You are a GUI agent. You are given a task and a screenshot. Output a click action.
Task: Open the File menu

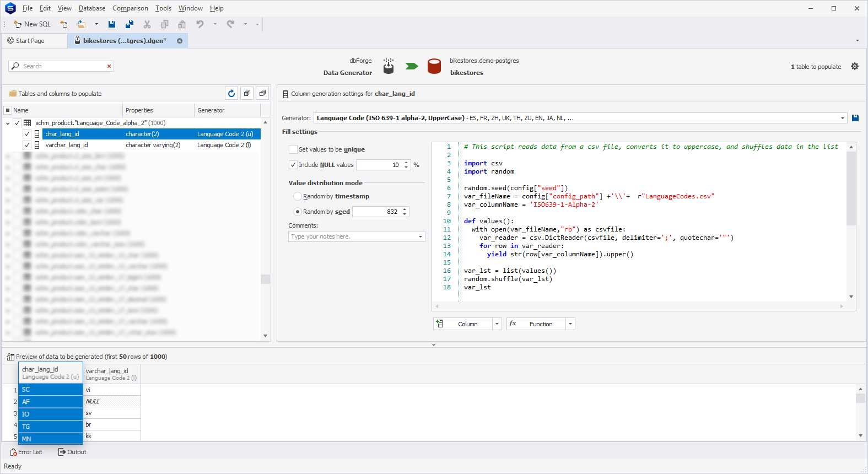point(28,8)
